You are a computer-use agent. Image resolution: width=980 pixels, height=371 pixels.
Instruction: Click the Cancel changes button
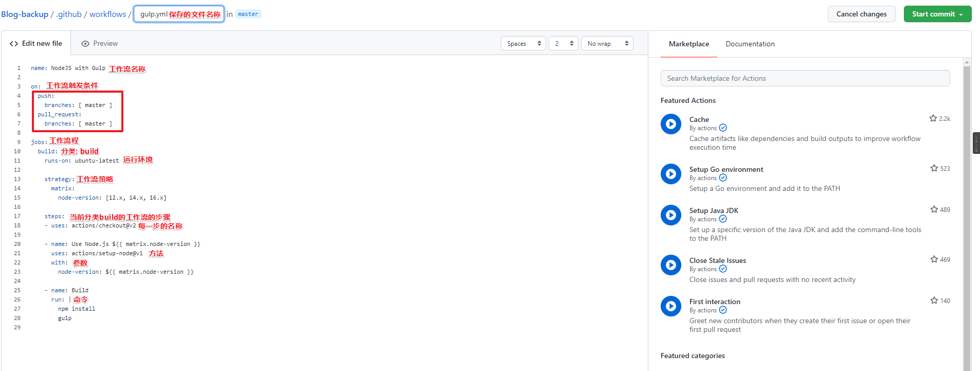coord(861,14)
